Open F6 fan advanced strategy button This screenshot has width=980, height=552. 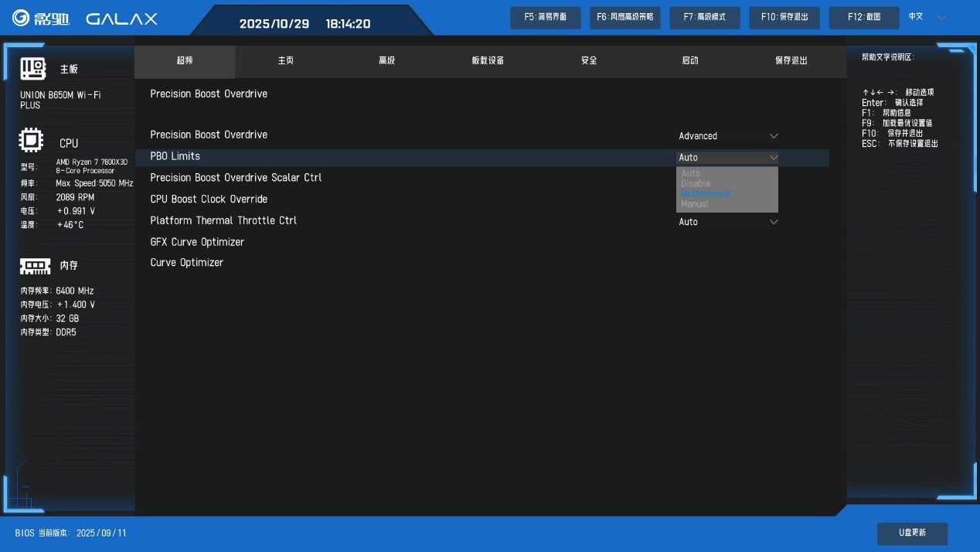click(624, 17)
